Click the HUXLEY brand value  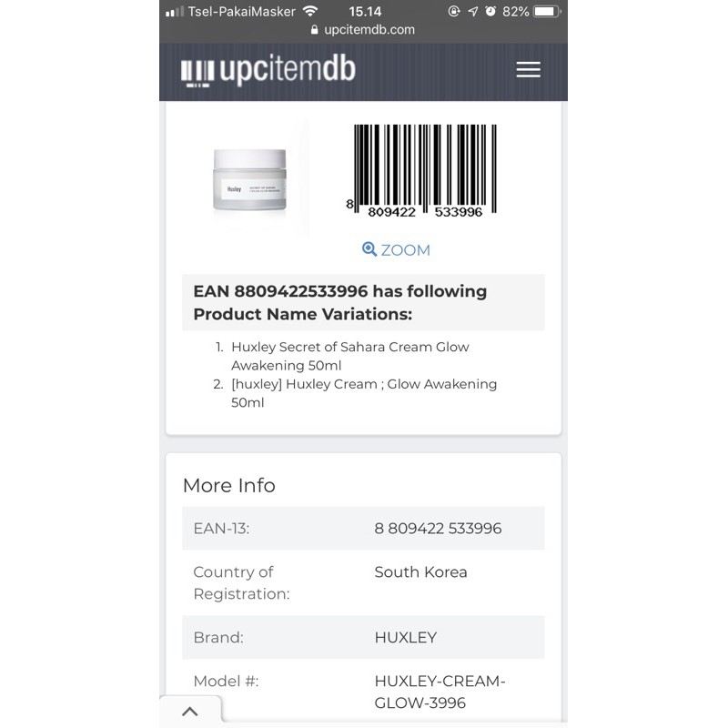pos(405,638)
